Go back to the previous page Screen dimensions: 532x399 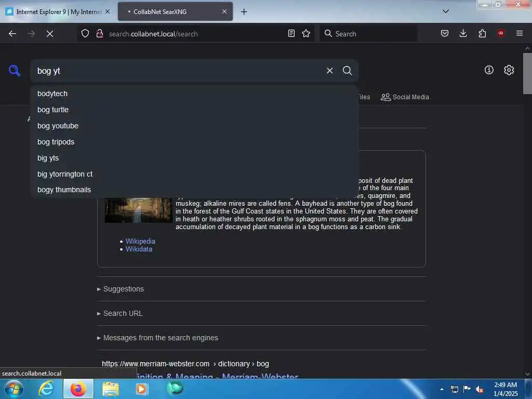click(12, 34)
